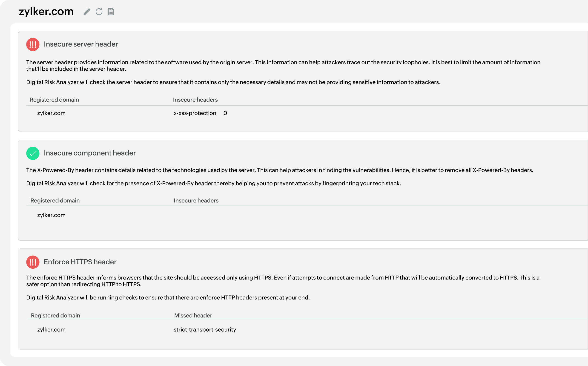Click red alert icon for Insecure server header

pyautogui.click(x=33, y=45)
